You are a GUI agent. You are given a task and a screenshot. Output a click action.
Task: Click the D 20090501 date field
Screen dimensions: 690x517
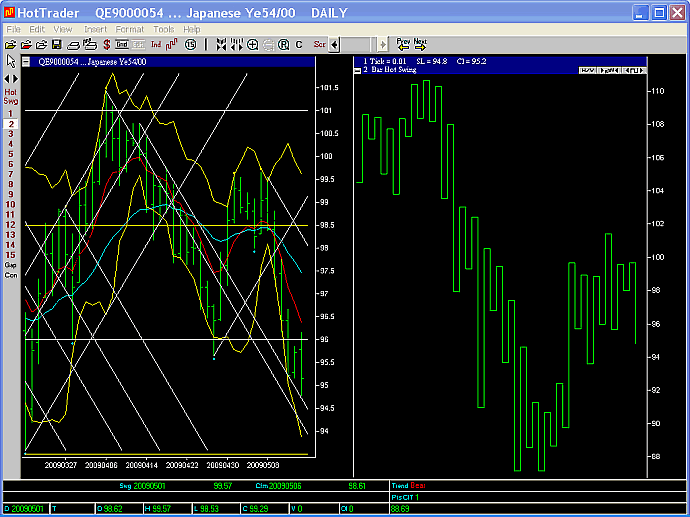click(25, 509)
